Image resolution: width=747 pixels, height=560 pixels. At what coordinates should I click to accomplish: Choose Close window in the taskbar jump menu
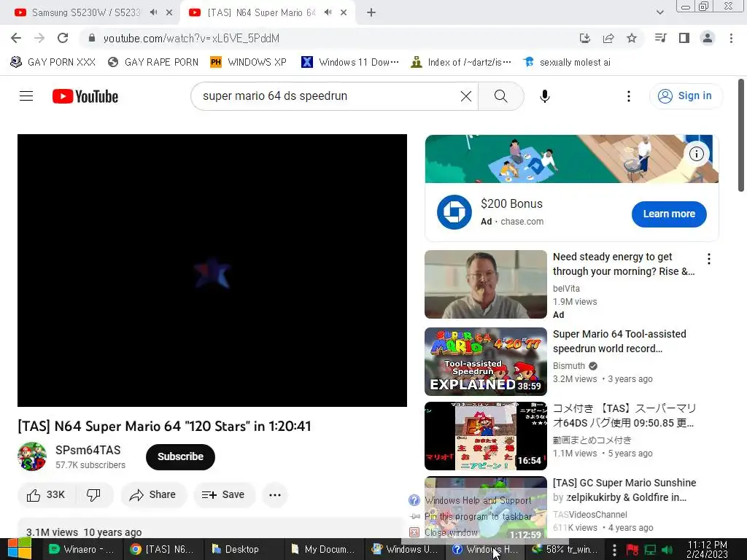click(443, 532)
